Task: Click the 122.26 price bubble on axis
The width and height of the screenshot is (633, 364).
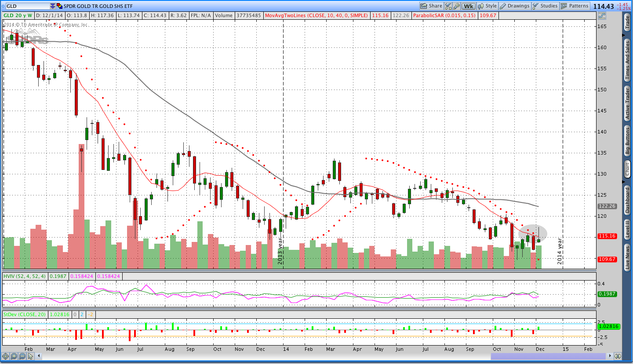Action: 607,206
